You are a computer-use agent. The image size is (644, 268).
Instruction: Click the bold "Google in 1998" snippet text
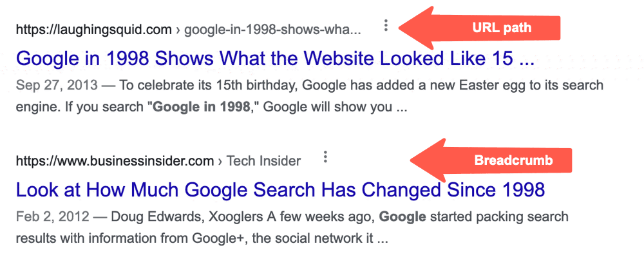200,107
